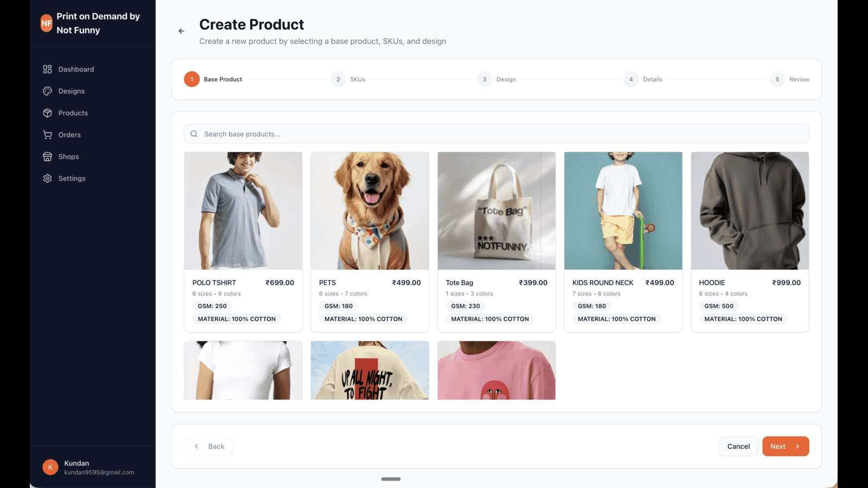Image resolution: width=868 pixels, height=488 pixels.
Task: Click the search magnifier icon
Action: point(194,134)
